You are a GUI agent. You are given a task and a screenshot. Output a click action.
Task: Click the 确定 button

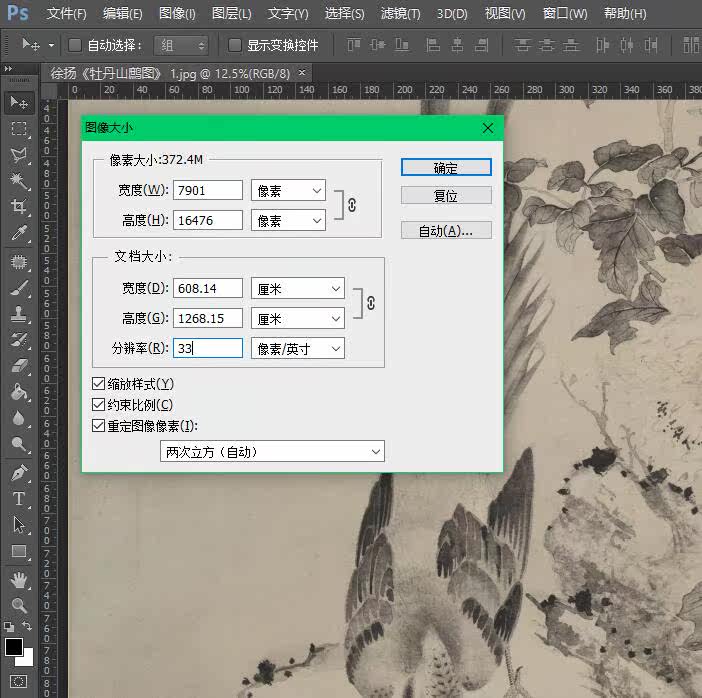(x=446, y=167)
